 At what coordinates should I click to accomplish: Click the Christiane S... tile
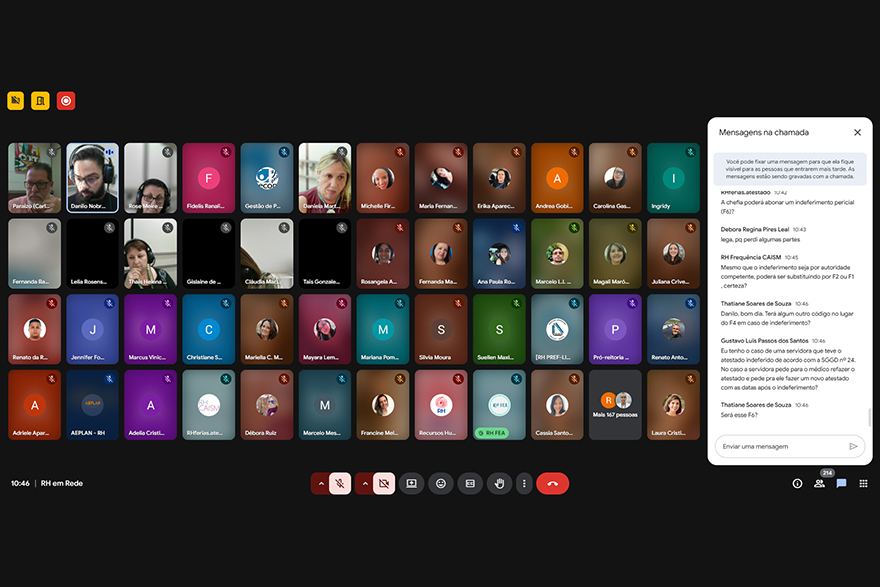[209, 329]
